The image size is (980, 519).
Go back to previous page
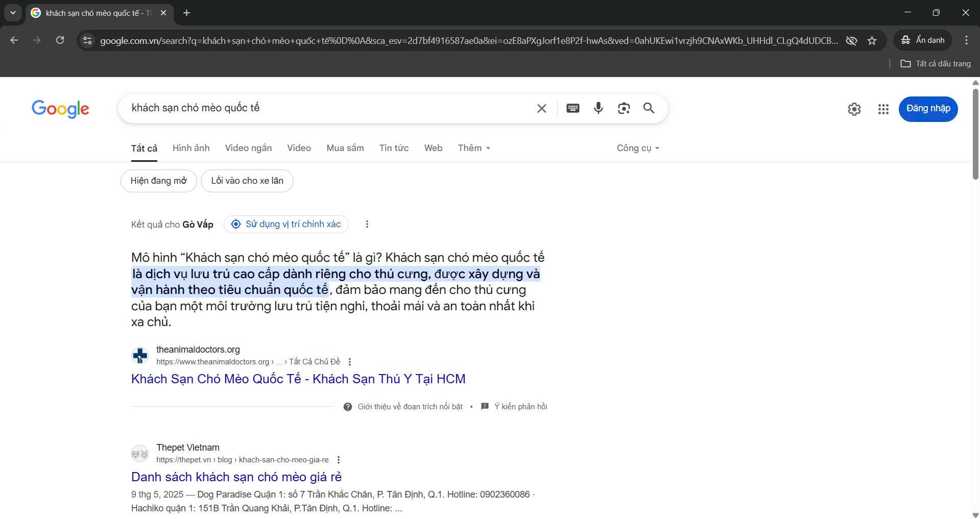click(14, 40)
